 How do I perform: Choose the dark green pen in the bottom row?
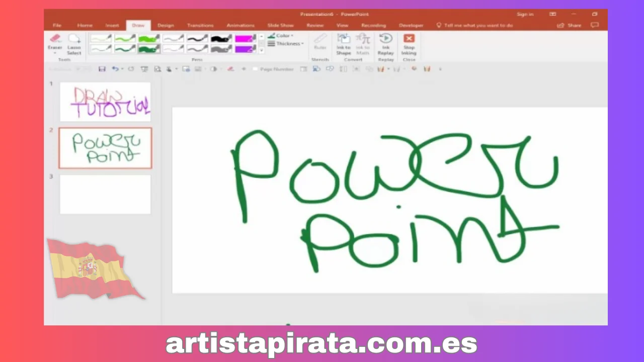125,48
